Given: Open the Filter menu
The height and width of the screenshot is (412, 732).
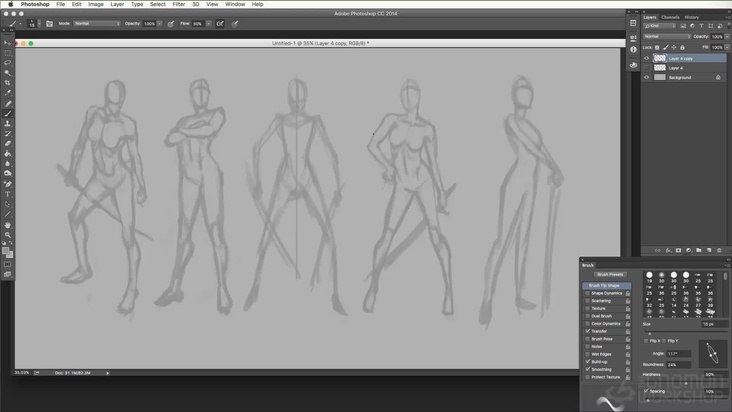Looking at the screenshot, I should click(x=178, y=4).
